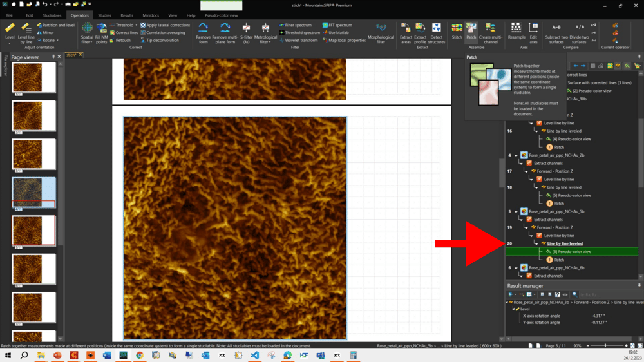Switch to the Studiables ribbon tab

point(52,15)
